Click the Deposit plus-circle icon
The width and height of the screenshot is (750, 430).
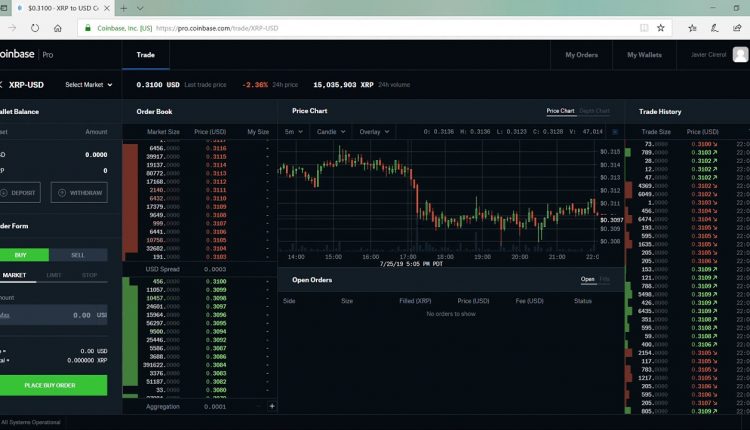tap(4, 193)
